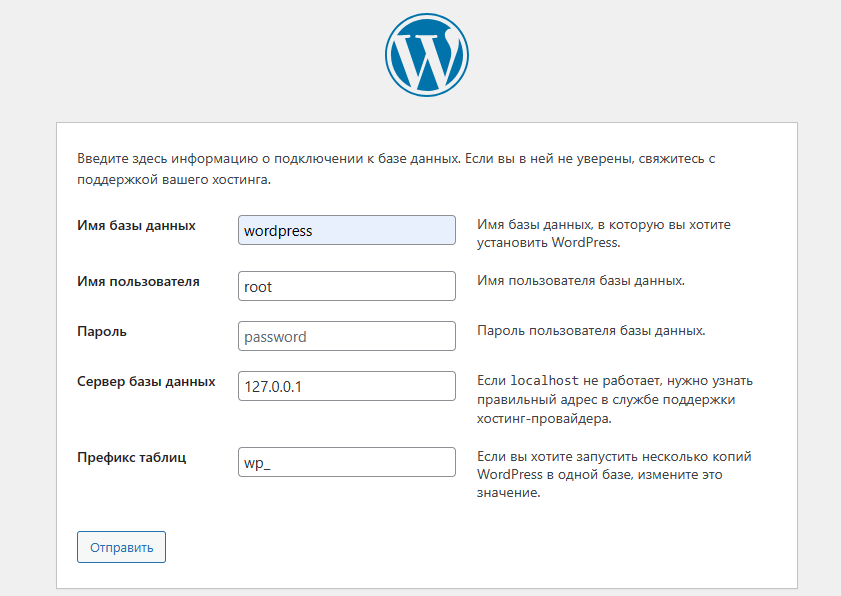The height and width of the screenshot is (596, 841).
Task: Click the white W letter inside the logo
Action: tap(427, 59)
